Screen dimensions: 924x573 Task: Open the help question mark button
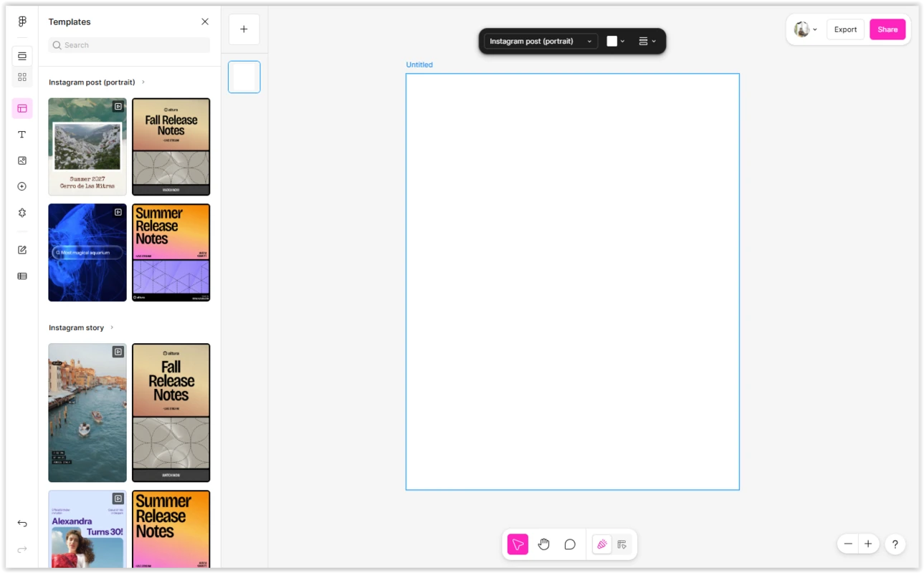[895, 544]
